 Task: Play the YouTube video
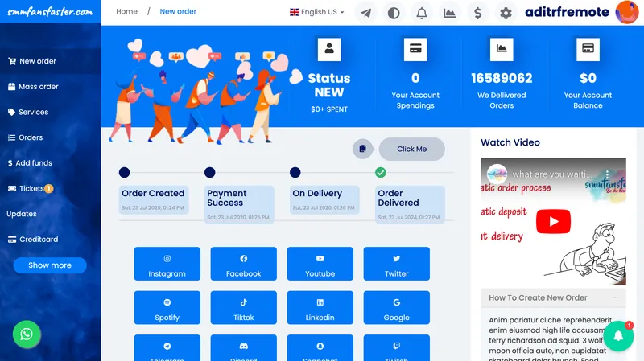[553, 222]
